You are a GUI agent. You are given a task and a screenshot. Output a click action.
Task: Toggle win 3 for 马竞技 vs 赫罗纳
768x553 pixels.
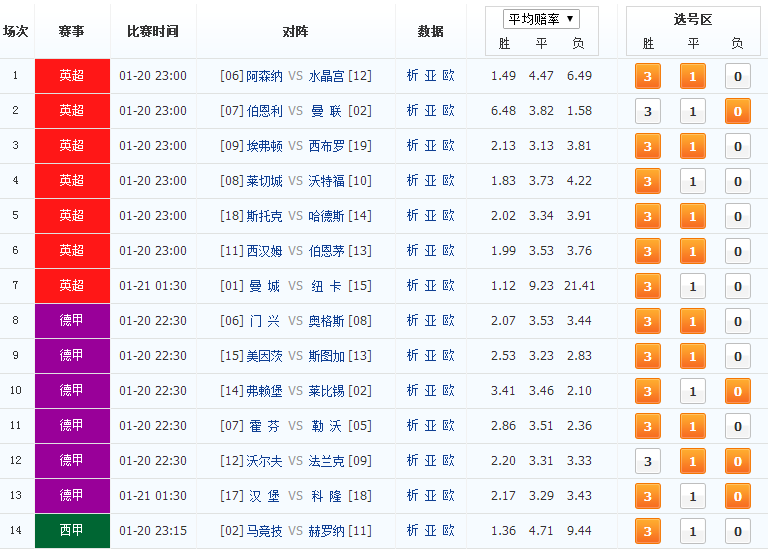point(648,531)
